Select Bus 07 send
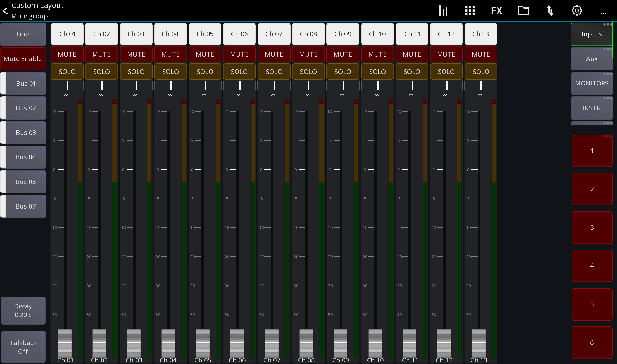 click(23, 206)
